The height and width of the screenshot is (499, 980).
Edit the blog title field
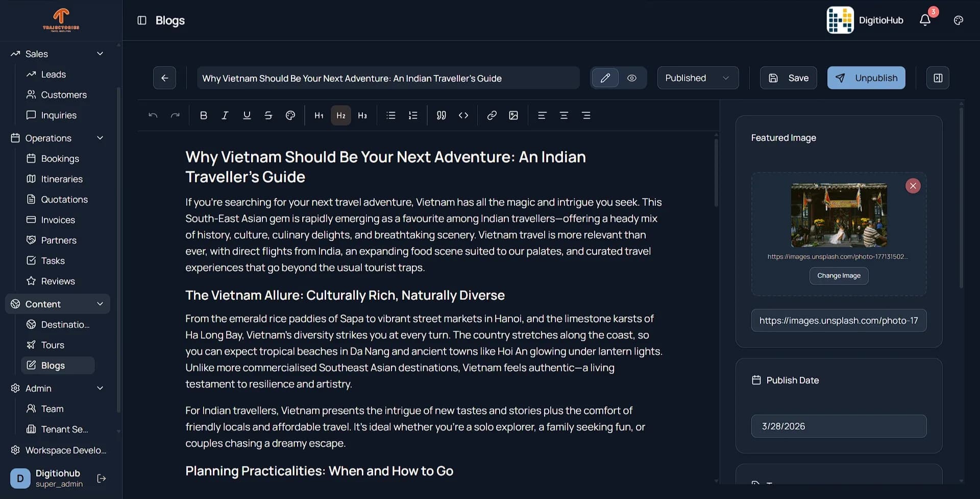click(x=388, y=78)
